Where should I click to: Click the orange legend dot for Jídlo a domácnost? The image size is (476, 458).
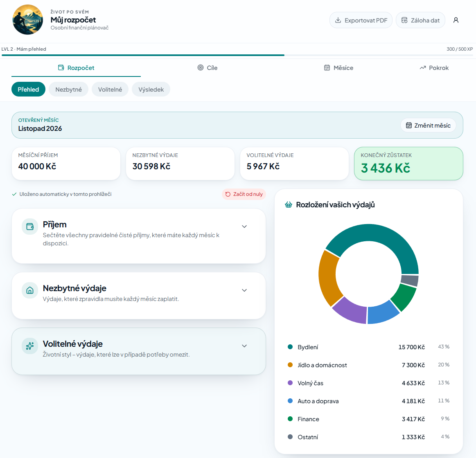click(x=290, y=365)
